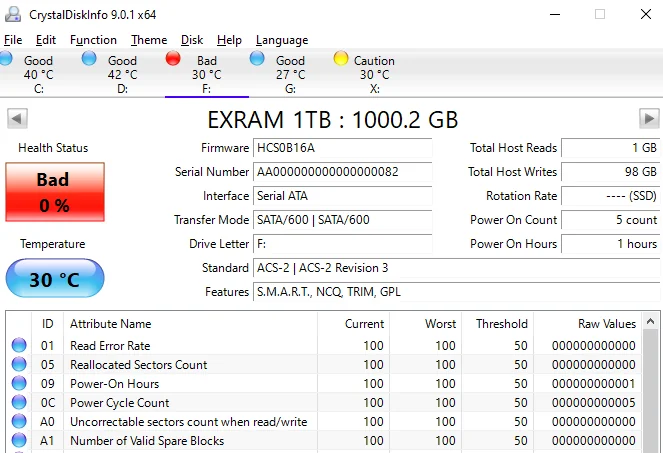Select the Reallocated Sectors Count attribute name
The height and width of the screenshot is (453, 663).
[139, 365]
